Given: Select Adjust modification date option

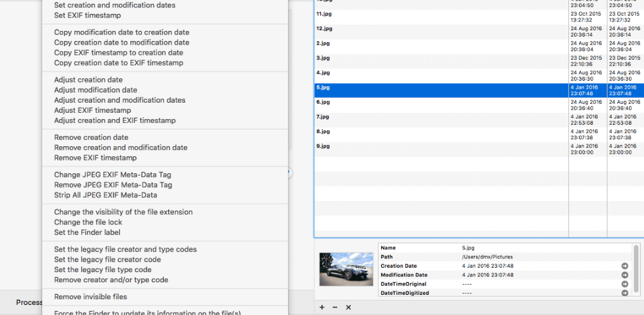Looking at the screenshot, I should point(96,90).
